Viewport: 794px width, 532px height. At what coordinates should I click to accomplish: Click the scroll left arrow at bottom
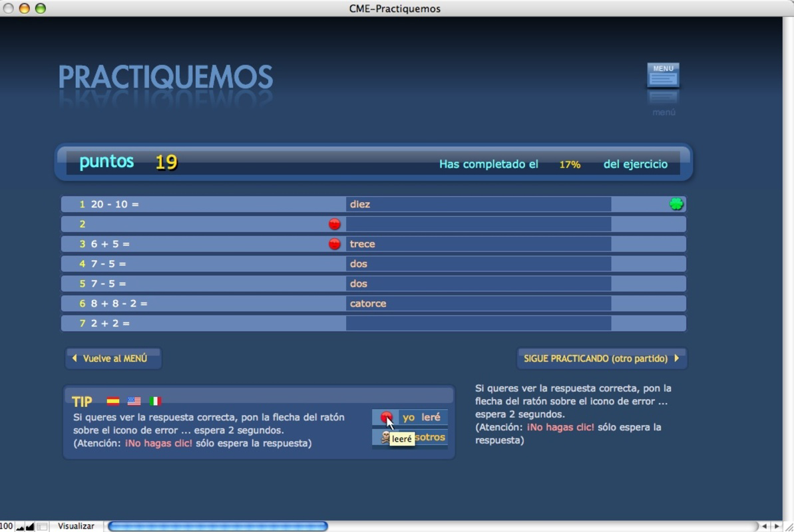click(x=764, y=527)
